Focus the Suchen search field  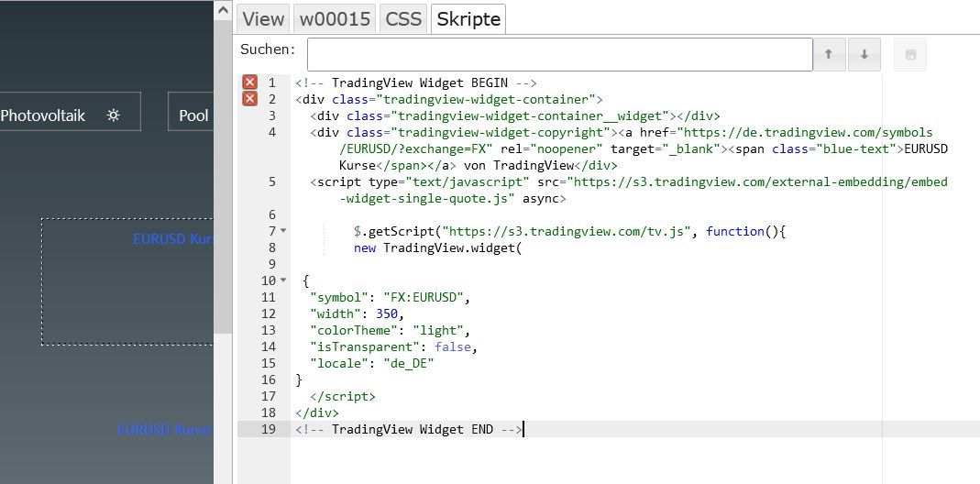[559, 54]
